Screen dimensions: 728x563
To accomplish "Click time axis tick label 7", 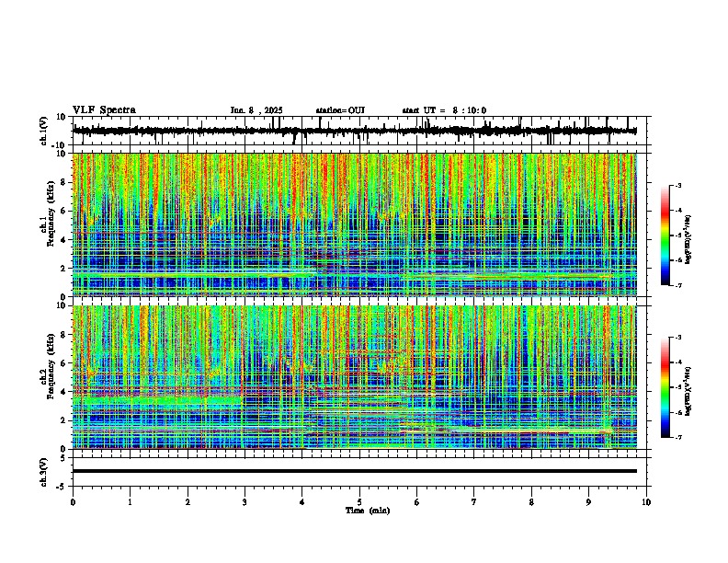I will (474, 502).
